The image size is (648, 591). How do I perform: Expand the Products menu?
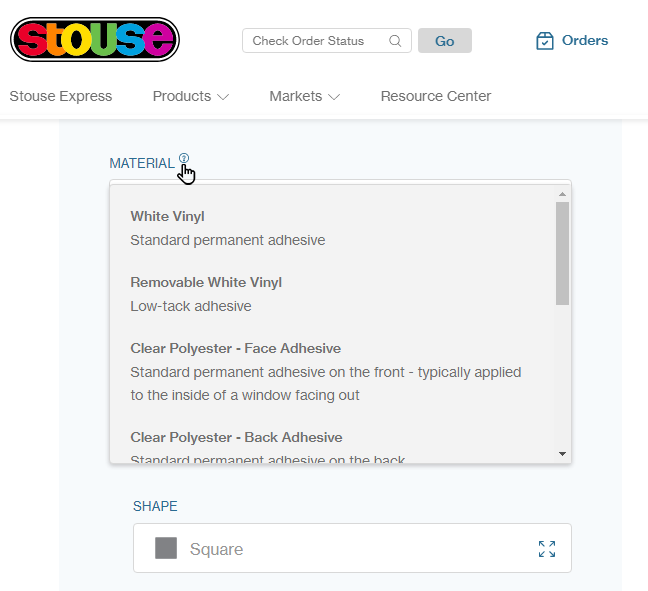[x=190, y=97]
